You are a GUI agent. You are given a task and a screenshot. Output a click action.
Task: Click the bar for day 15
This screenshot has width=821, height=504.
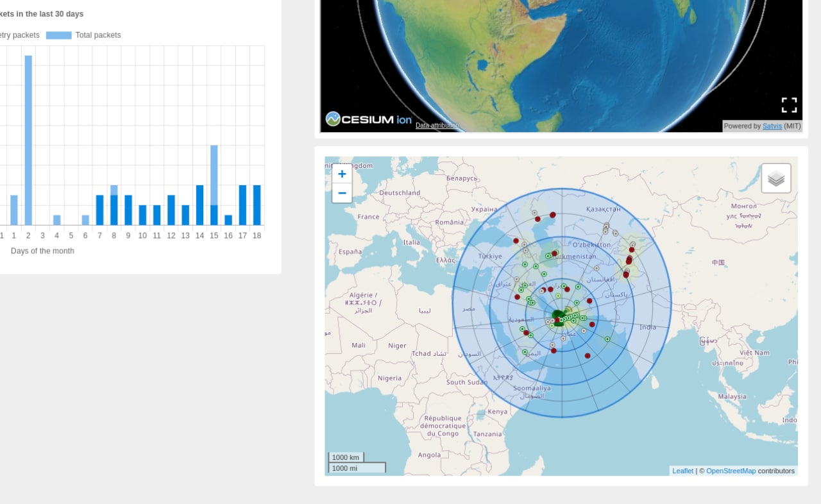pyautogui.click(x=214, y=185)
